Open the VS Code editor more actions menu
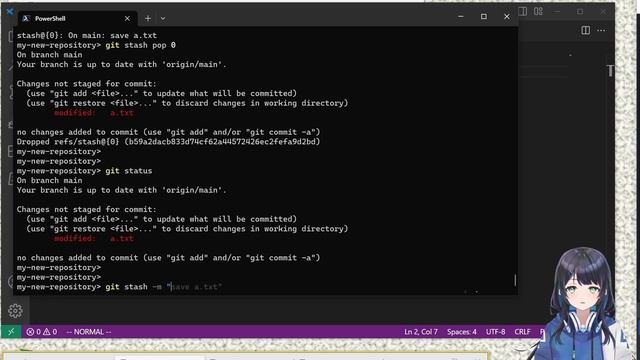640x360 pixels. [601, 30]
